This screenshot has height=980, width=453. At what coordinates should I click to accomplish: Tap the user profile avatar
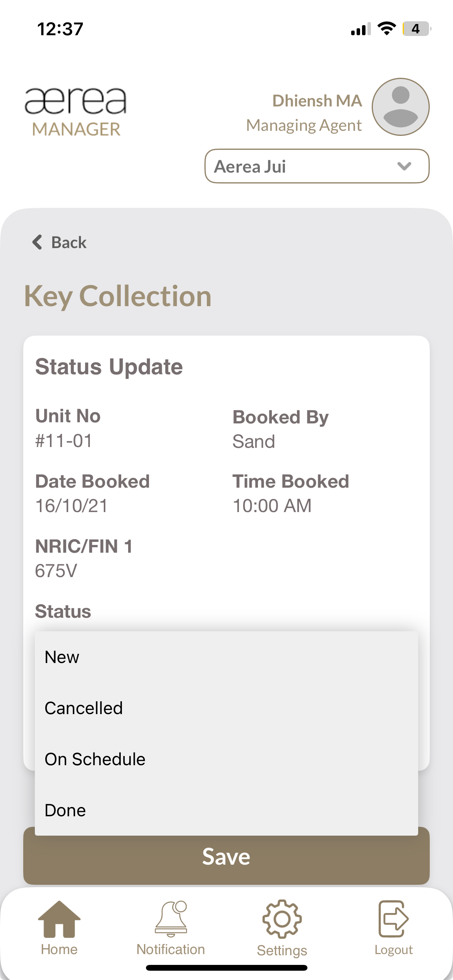400,107
